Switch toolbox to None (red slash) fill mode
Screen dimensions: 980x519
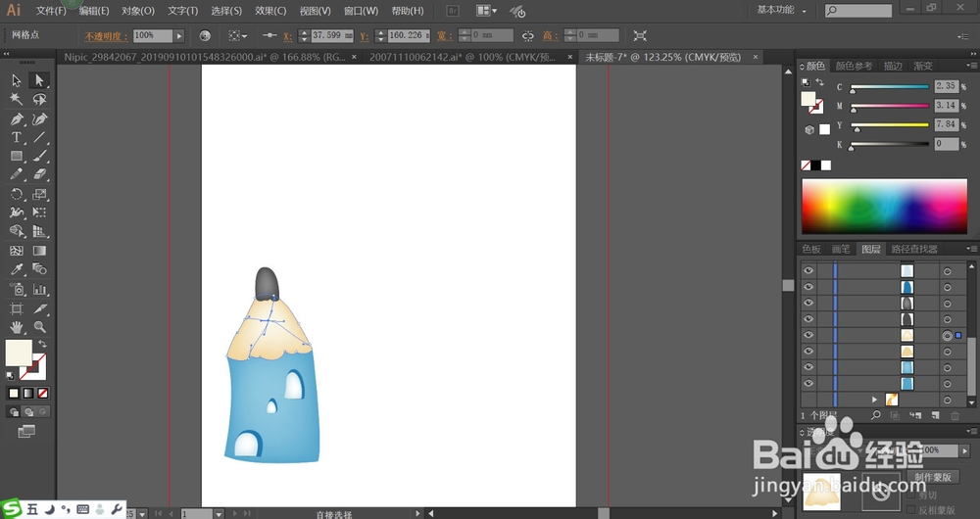pyautogui.click(x=42, y=393)
